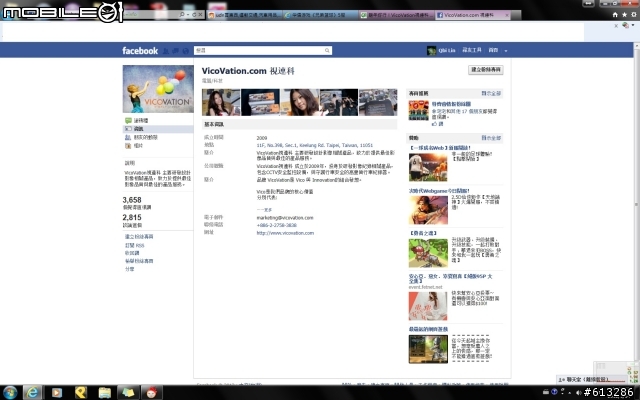This screenshot has width=640, height=400.
Task: Open the account dropdown arrow in header
Action: coord(506,51)
